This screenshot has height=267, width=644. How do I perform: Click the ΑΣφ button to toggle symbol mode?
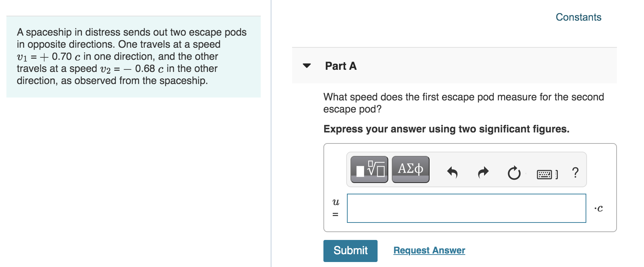[410, 169]
